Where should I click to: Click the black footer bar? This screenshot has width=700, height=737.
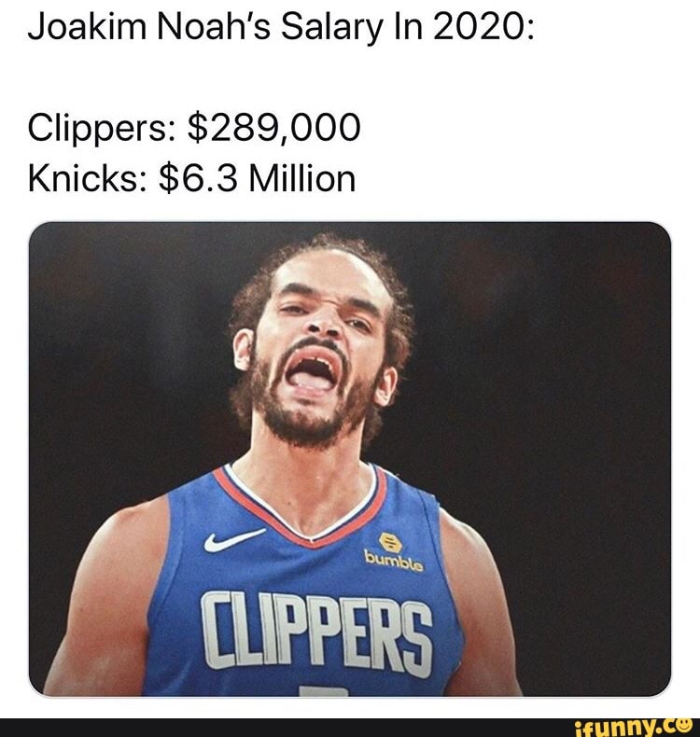350,727
